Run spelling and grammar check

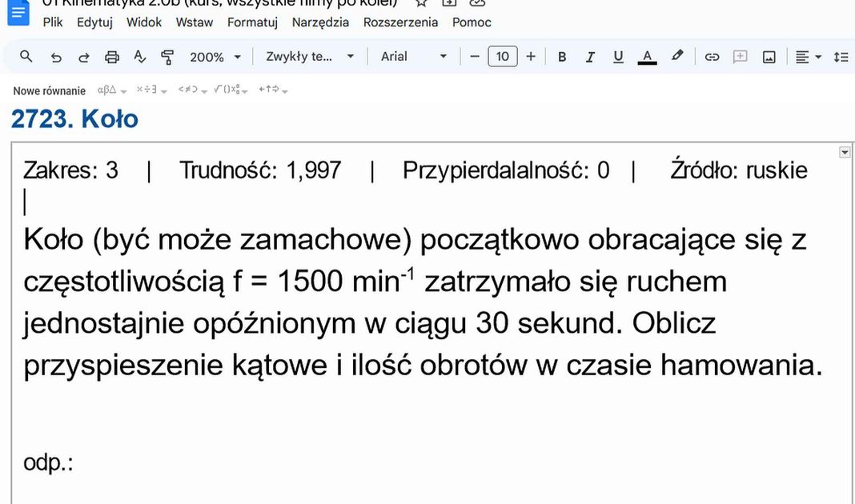coord(140,57)
